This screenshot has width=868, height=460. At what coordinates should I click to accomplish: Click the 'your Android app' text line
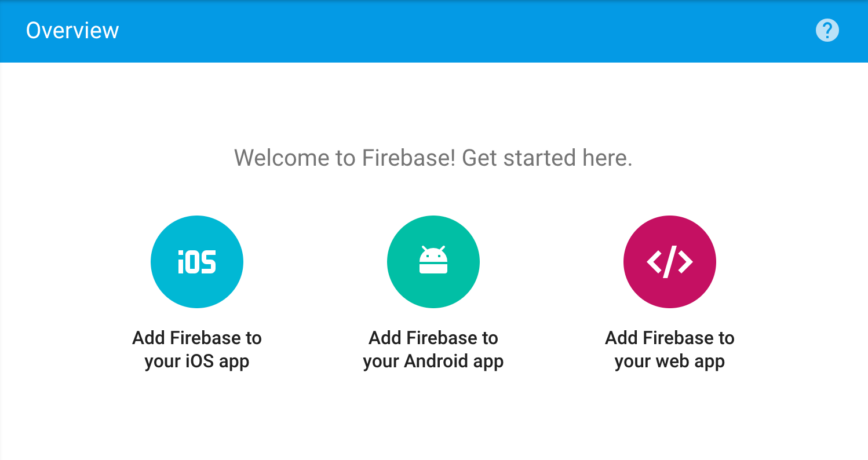pos(433,362)
